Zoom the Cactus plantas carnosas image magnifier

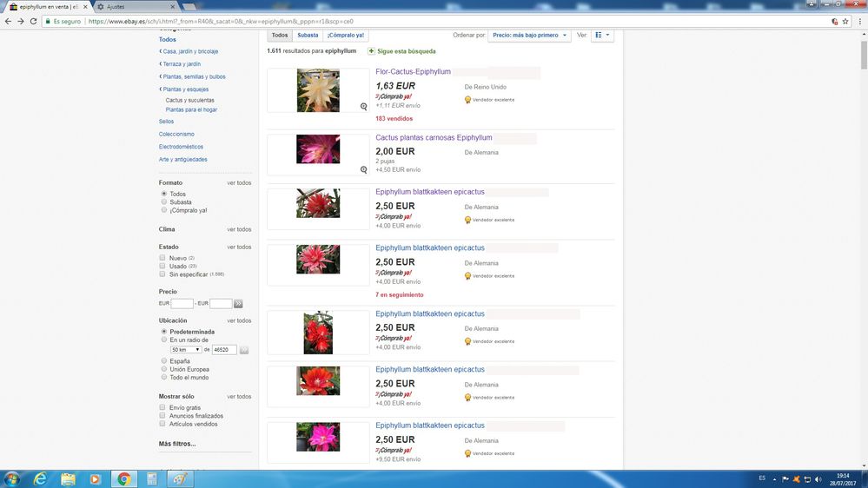pos(364,170)
